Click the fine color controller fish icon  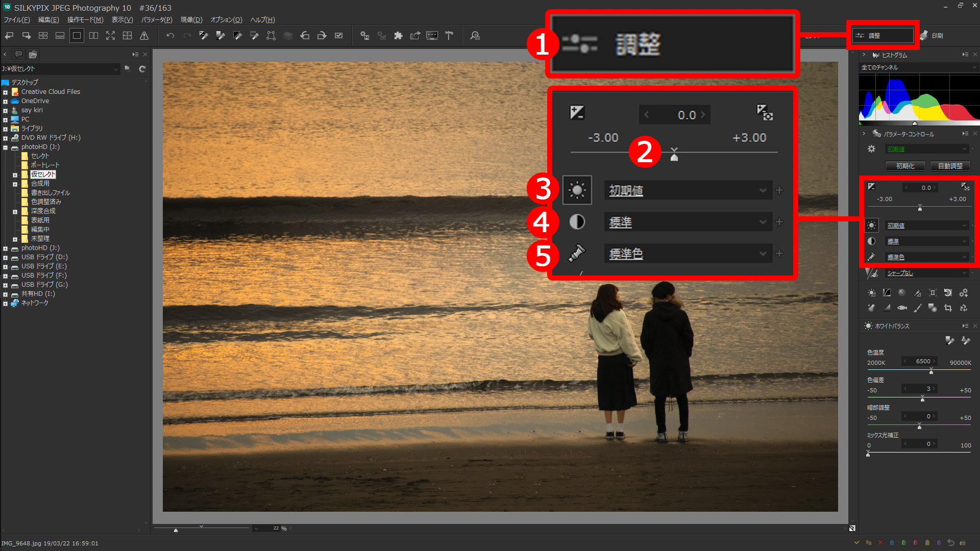[x=902, y=308]
